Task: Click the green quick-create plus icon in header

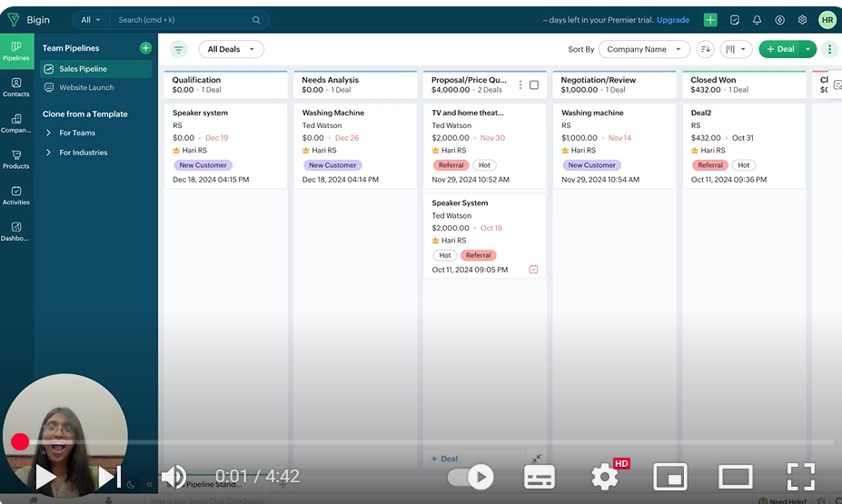Action: point(710,20)
